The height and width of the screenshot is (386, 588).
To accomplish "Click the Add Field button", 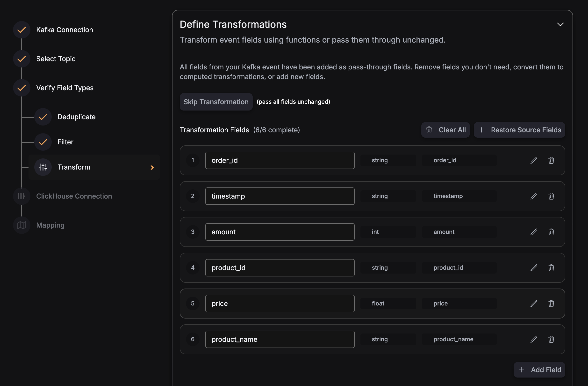I will coord(539,370).
